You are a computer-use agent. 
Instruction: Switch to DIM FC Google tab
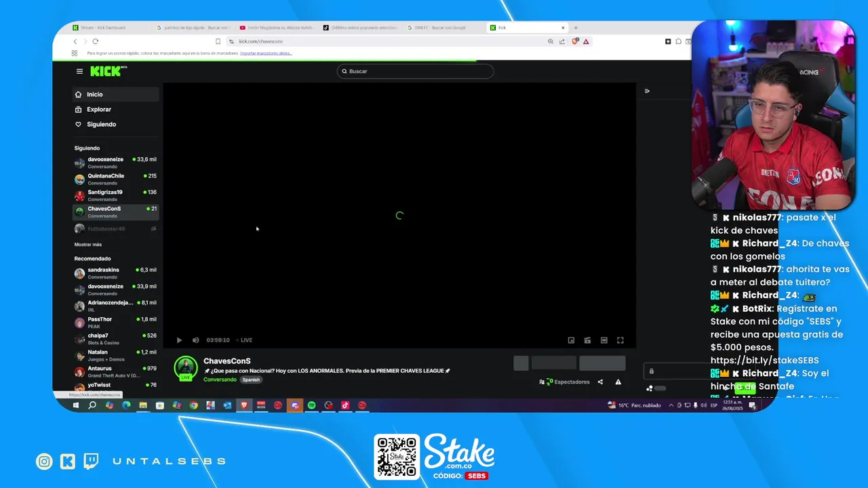(x=443, y=28)
